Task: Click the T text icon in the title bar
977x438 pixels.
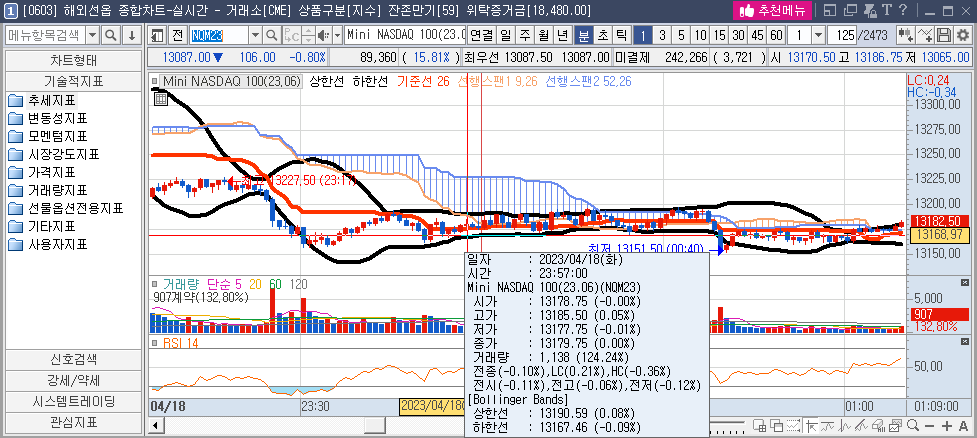Action: point(887,10)
